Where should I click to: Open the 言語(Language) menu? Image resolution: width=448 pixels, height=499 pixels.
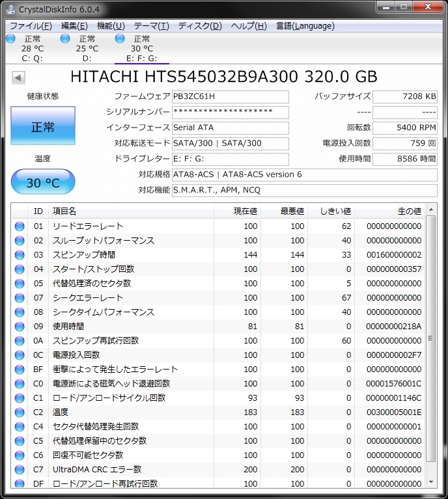pyautogui.click(x=305, y=26)
